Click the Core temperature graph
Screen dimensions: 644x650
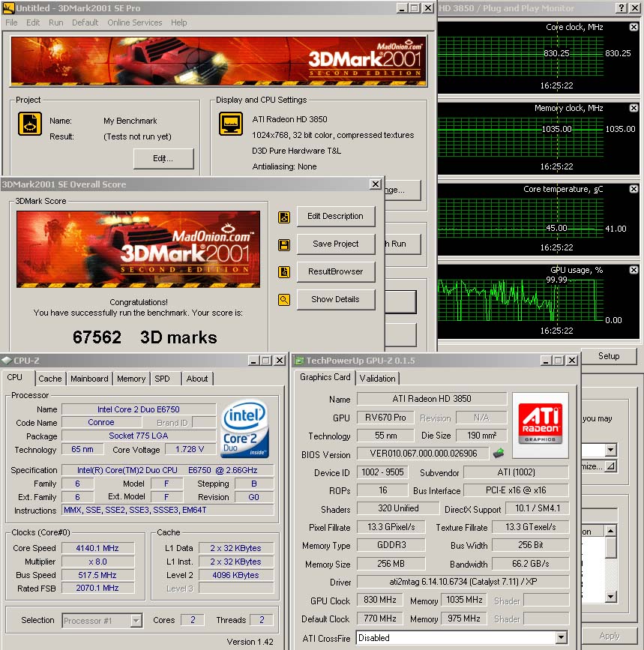538,220
